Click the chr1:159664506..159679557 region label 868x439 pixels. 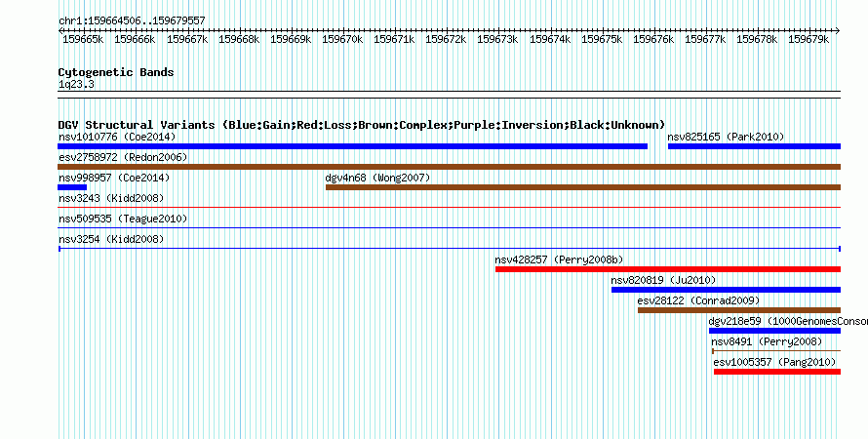pyautogui.click(x=132, y=20)
